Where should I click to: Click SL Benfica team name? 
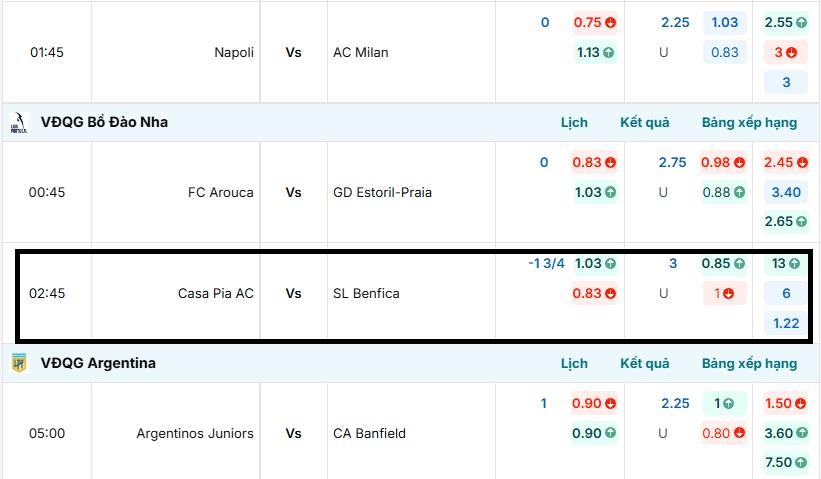pos(366,293)
